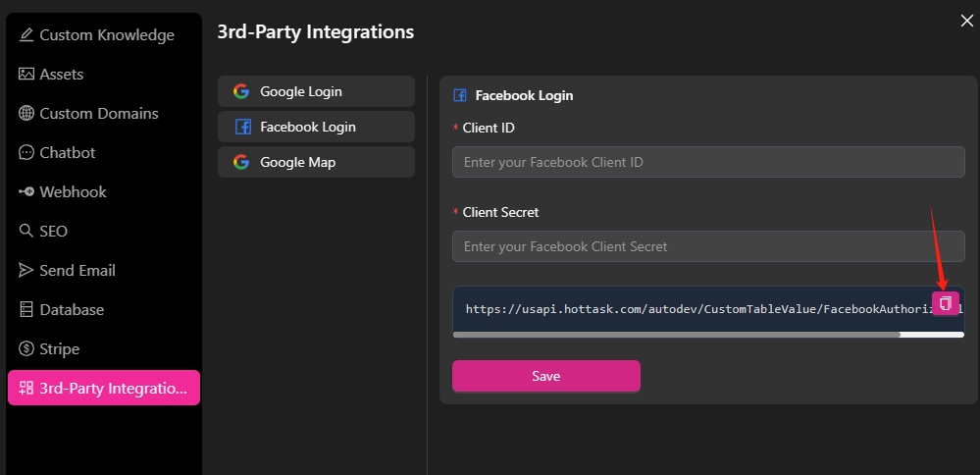Viewport: 980px width, 475px height.
Task: Click the Database icon in sidebar
Action: coord(26,310)
